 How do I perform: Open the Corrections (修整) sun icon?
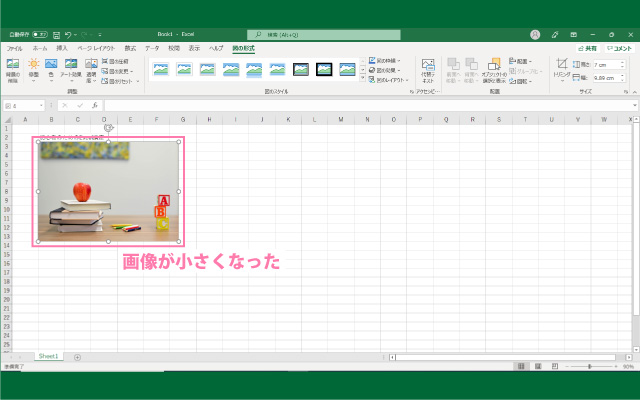[x=33, y=64]
